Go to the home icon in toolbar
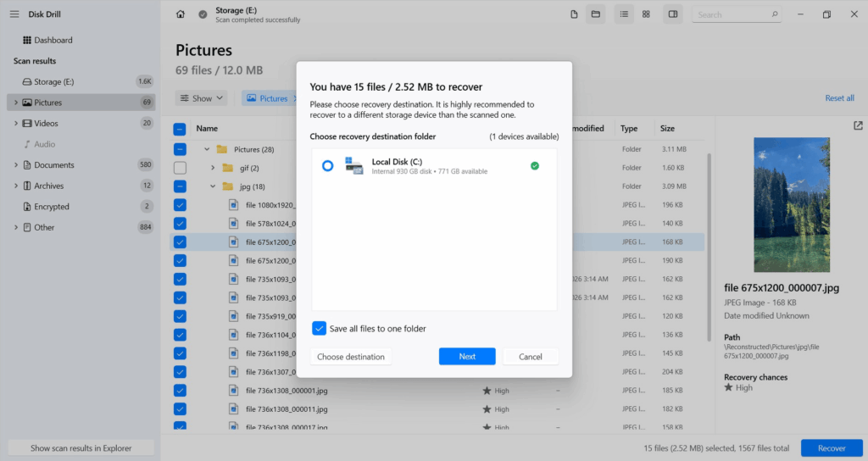The image size is (868, 461). (x=181, y=14)
